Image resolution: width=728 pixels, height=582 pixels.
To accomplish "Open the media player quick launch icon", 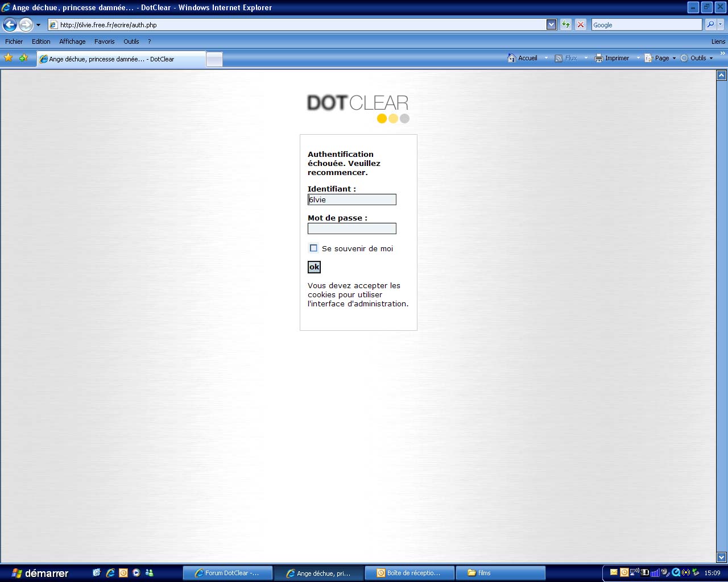I will (x=136, y=573).
